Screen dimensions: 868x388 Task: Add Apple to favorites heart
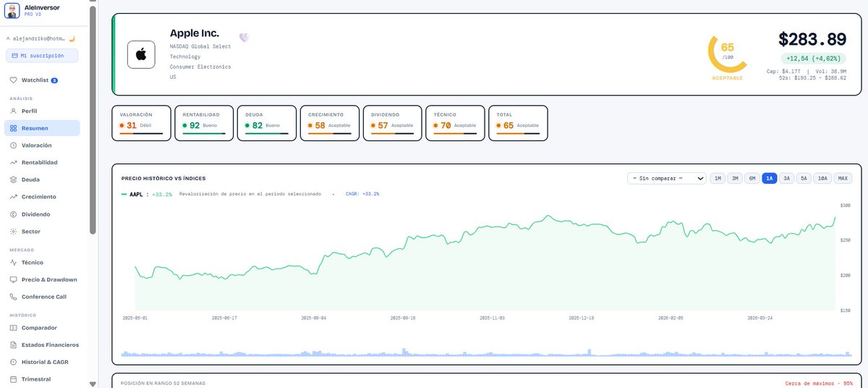244,37
